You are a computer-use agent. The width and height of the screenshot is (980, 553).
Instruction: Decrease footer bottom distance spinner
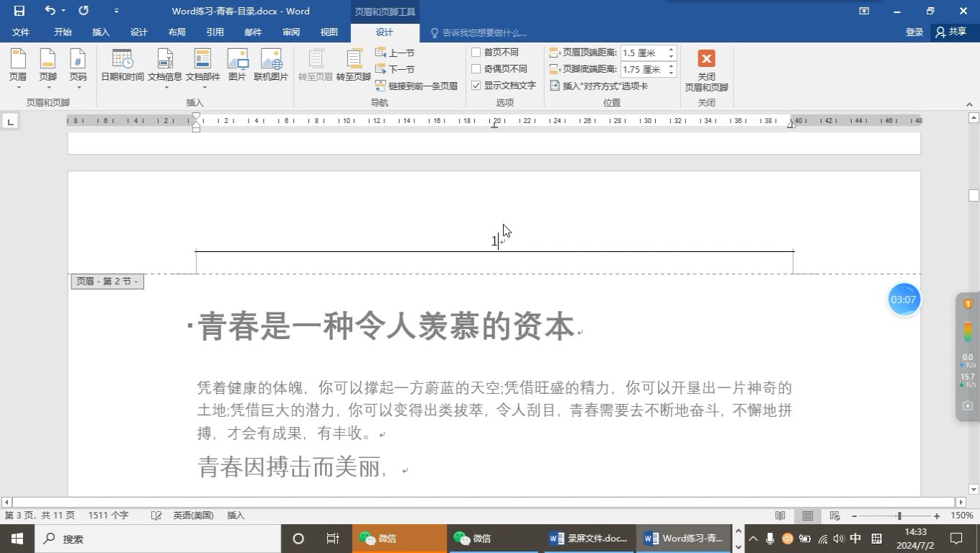671,73
